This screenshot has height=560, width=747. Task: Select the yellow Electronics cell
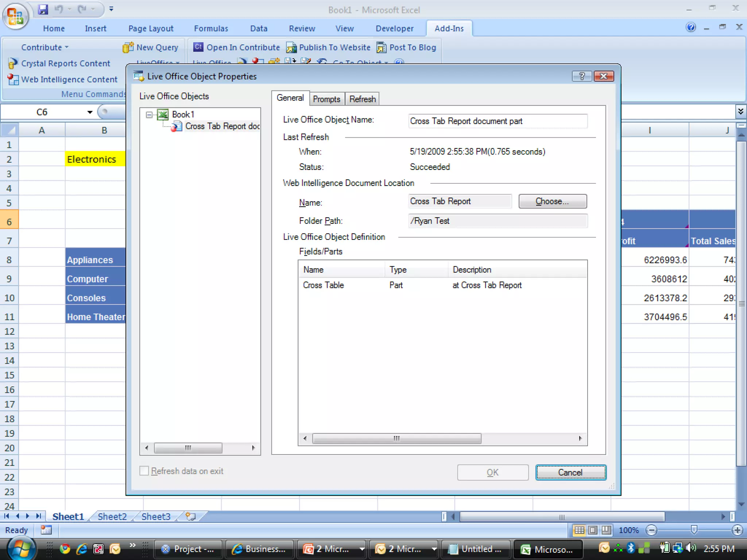click(x=96, y=159)
